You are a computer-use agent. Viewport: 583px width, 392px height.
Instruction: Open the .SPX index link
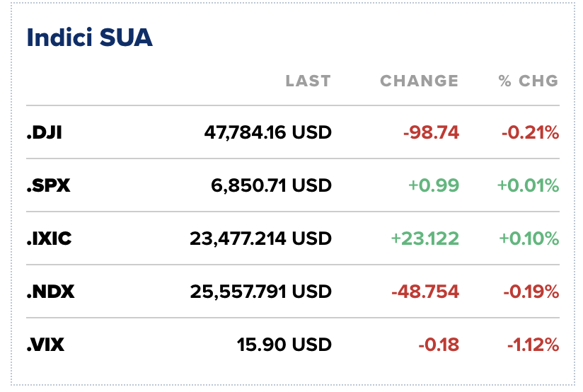point(48,185)
